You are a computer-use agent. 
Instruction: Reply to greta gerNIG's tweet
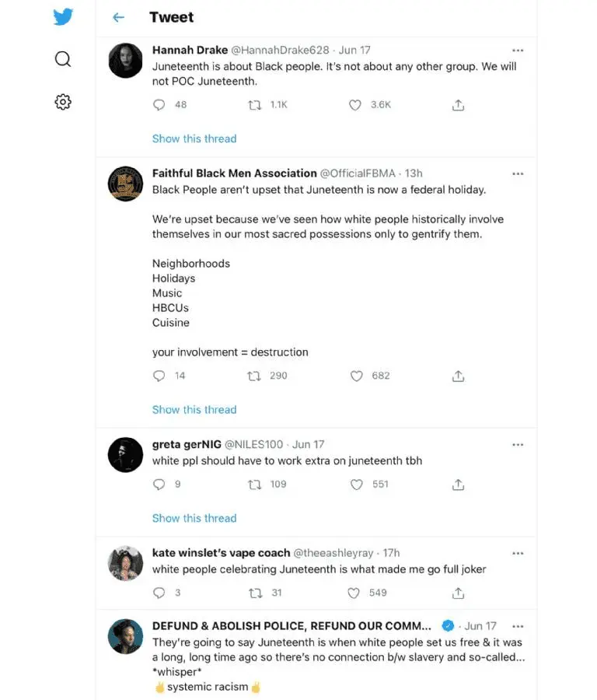[x=159, y=485]
